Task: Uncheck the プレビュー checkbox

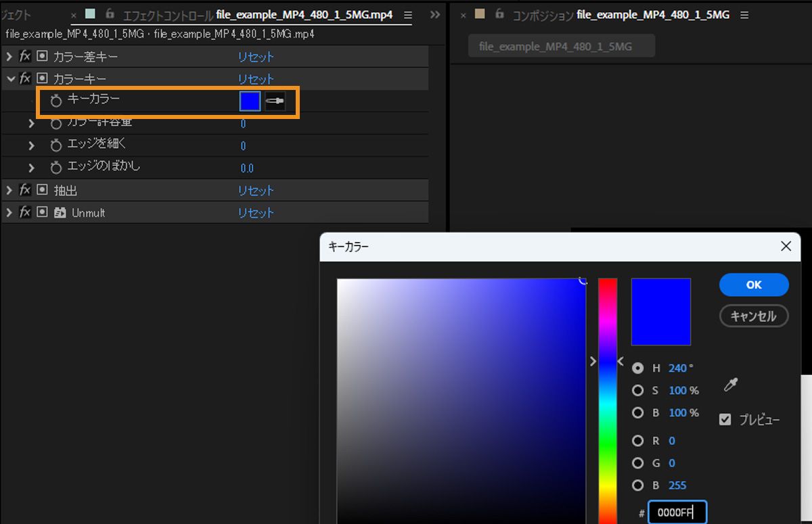Action: coord(725,420)
